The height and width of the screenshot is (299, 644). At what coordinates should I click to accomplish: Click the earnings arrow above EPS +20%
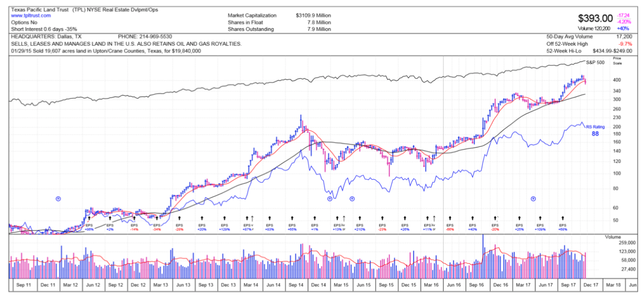coord(202,219)
